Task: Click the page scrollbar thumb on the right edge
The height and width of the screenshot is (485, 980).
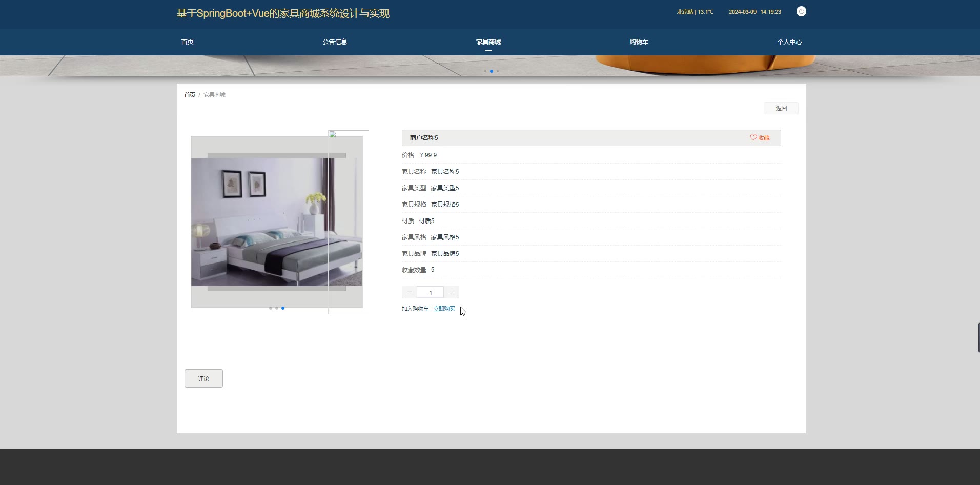Action: pyautogui.click(x=978, y=337)
